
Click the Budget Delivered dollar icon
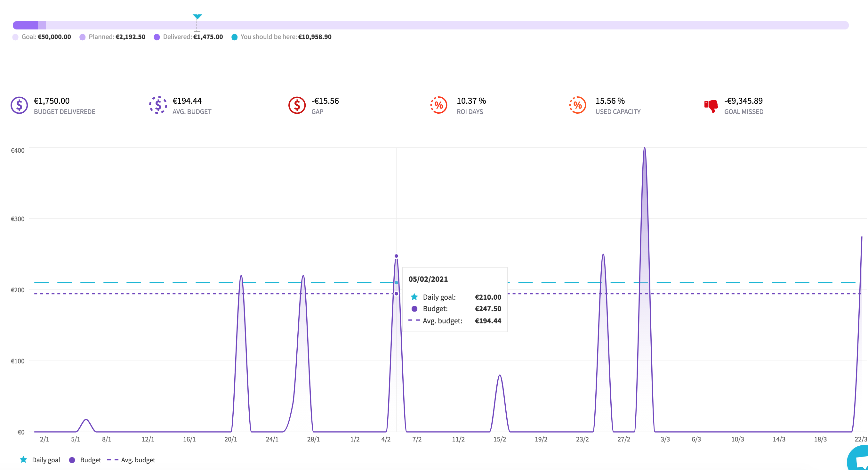[x=19, y=105]
